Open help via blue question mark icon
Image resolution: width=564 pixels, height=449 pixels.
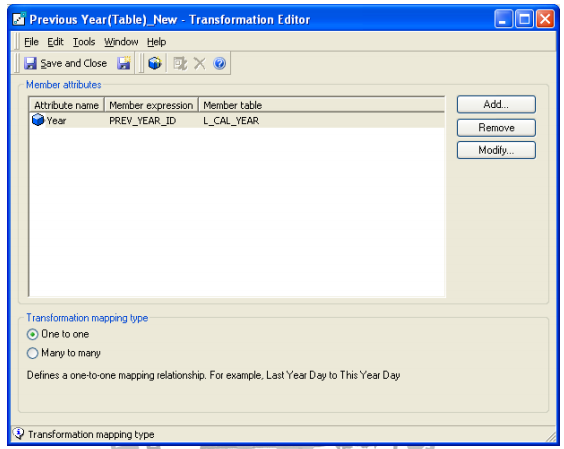pos(219,64)
